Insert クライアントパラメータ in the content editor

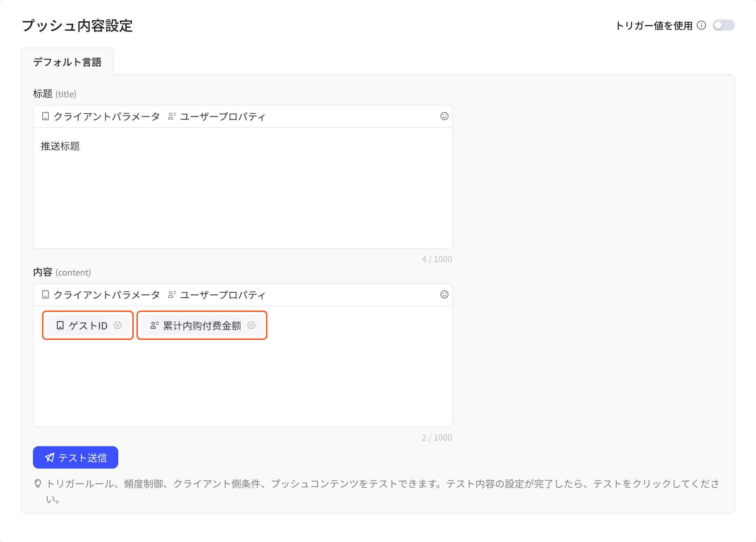[100, 295]
